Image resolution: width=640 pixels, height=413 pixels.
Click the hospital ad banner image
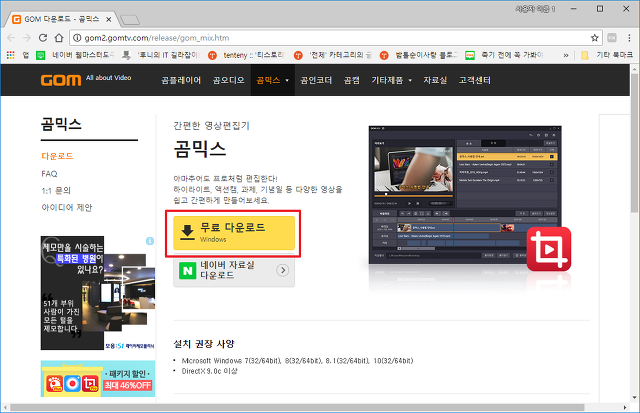98,293
